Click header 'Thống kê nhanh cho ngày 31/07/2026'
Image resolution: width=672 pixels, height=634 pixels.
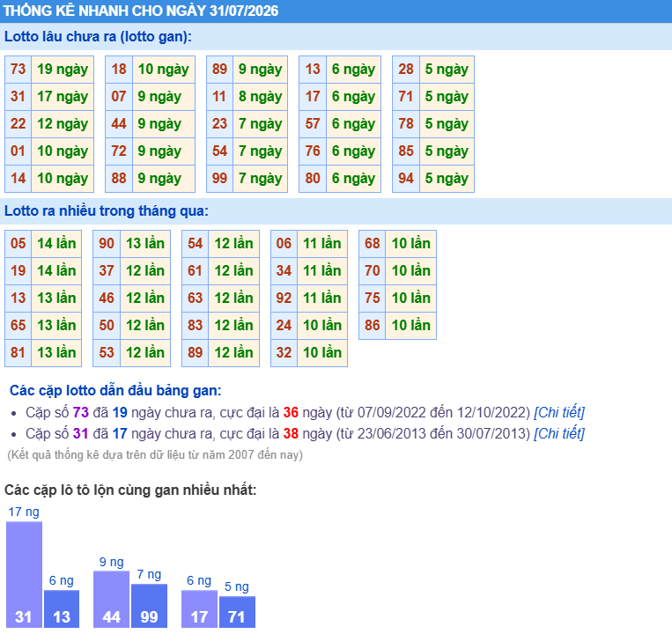coord(141,11)
